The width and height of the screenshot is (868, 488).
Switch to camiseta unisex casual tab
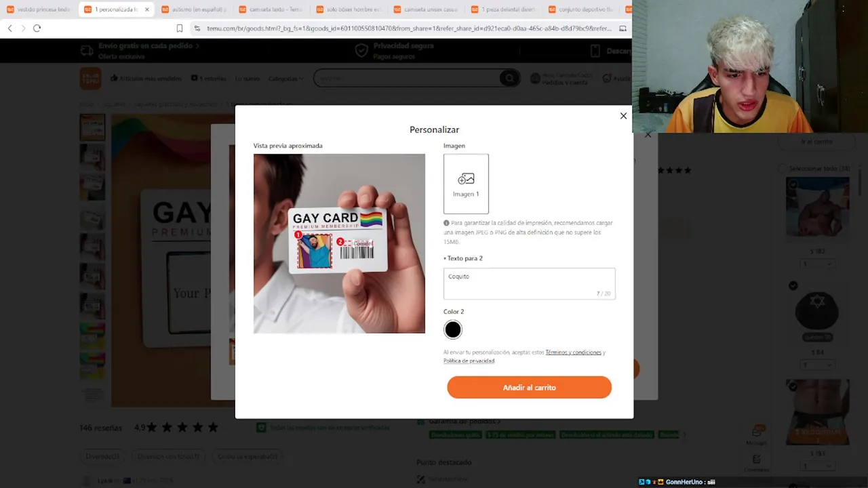430,9
